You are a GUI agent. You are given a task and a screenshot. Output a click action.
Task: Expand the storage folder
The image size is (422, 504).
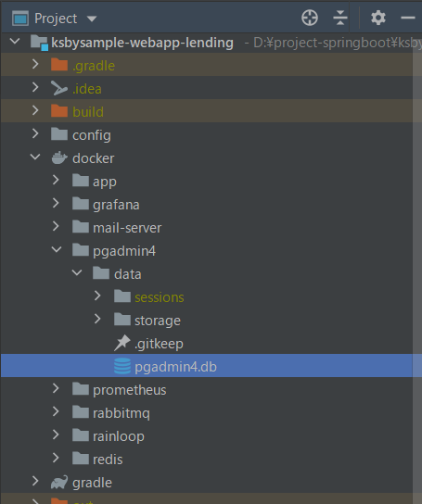point(97,319)
